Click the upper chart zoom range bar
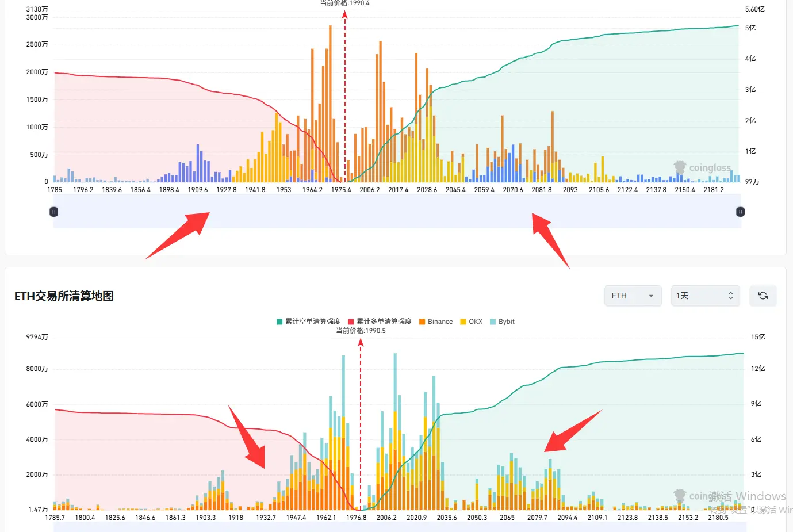The image size is (793, 532). point(397,212)
